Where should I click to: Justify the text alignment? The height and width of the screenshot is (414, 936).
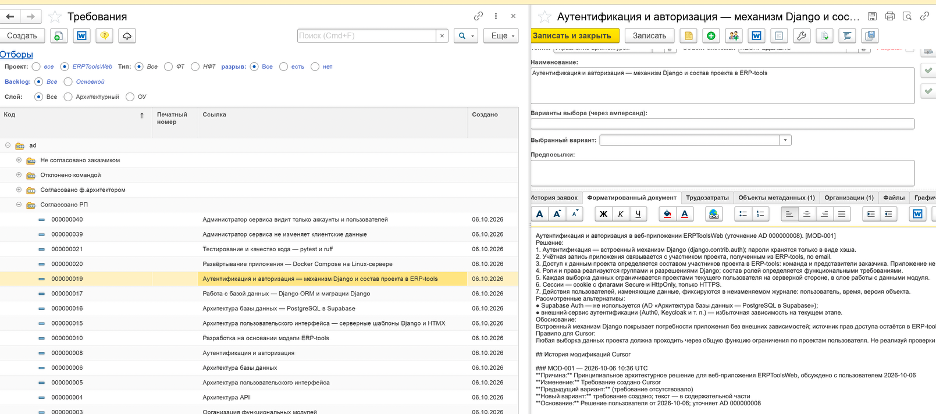click(842, 214)
